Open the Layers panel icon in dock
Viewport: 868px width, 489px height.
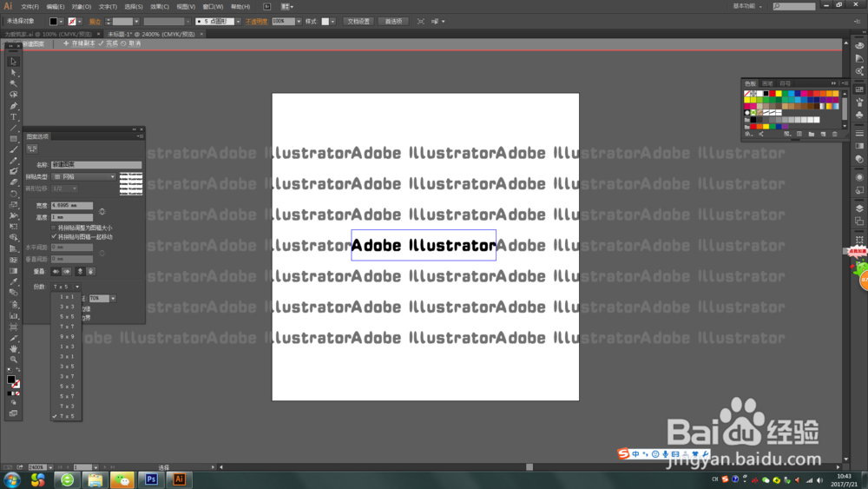[859, 208]
